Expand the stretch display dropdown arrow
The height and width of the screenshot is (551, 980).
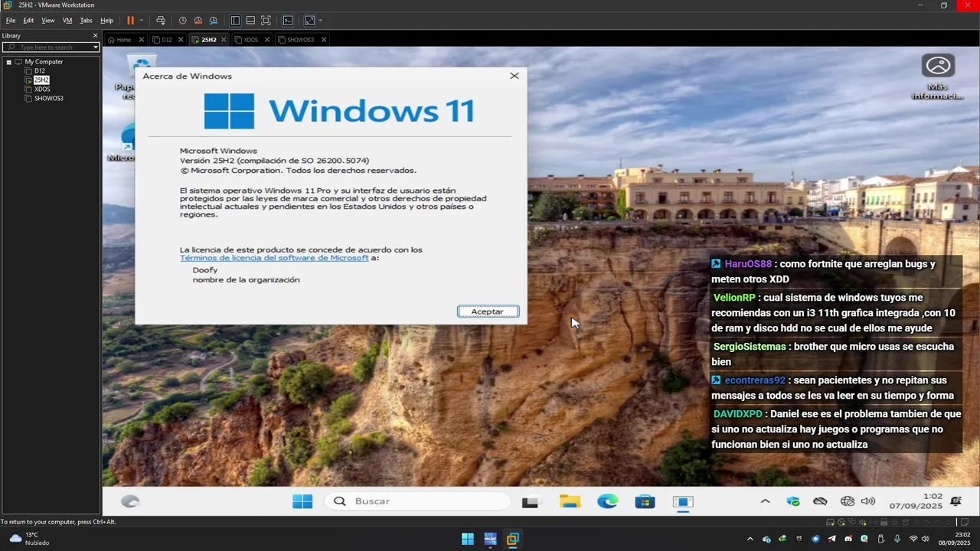click(x=320, y=21)
